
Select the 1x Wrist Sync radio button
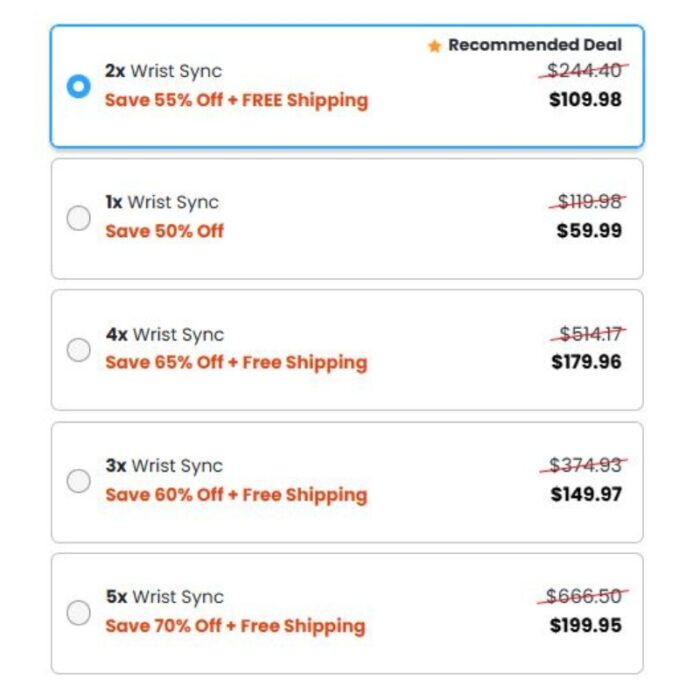coord(78,218)
